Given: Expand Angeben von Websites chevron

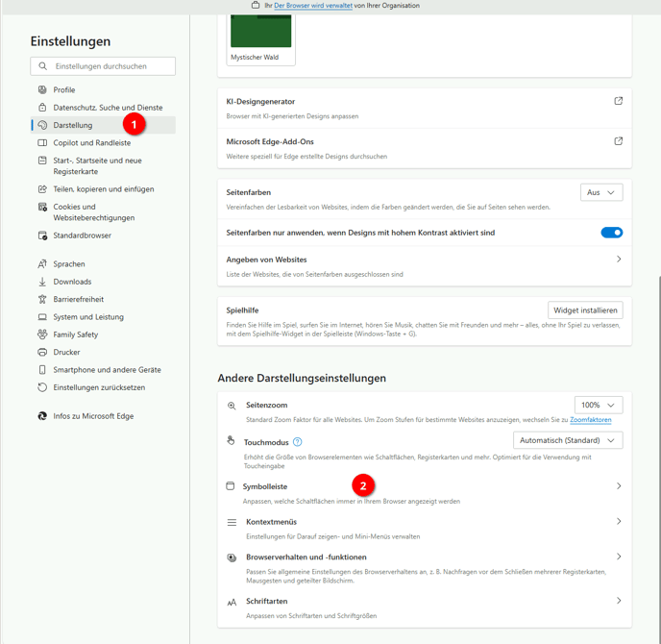Looking at the screenshot, I should [x=619, y=259].
